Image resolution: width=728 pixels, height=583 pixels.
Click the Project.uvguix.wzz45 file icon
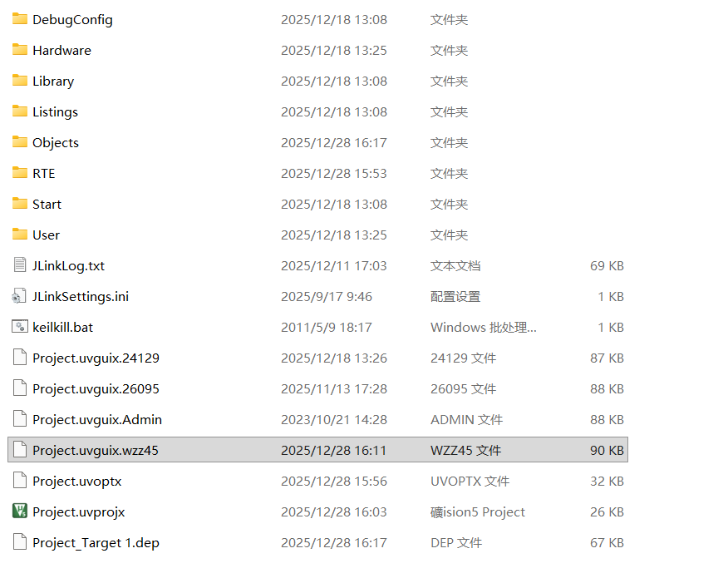click(x=19, y=449)
